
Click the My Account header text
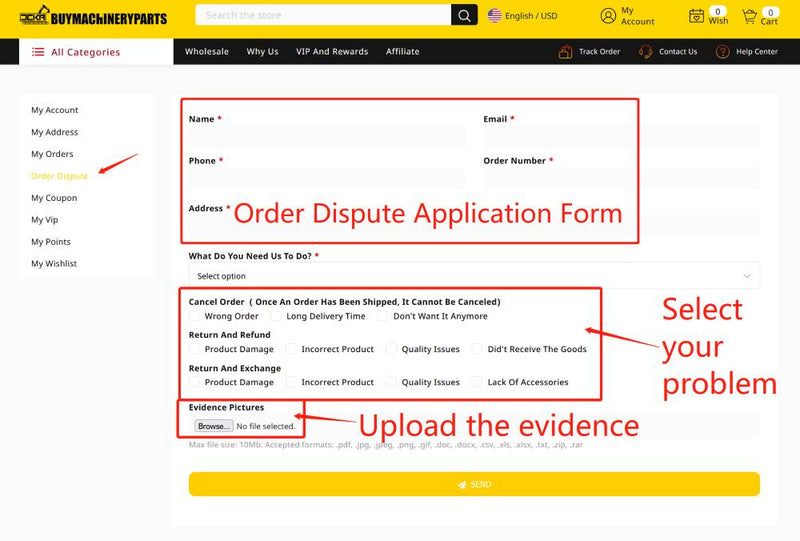pyautogui.click(x=637, y=16)
